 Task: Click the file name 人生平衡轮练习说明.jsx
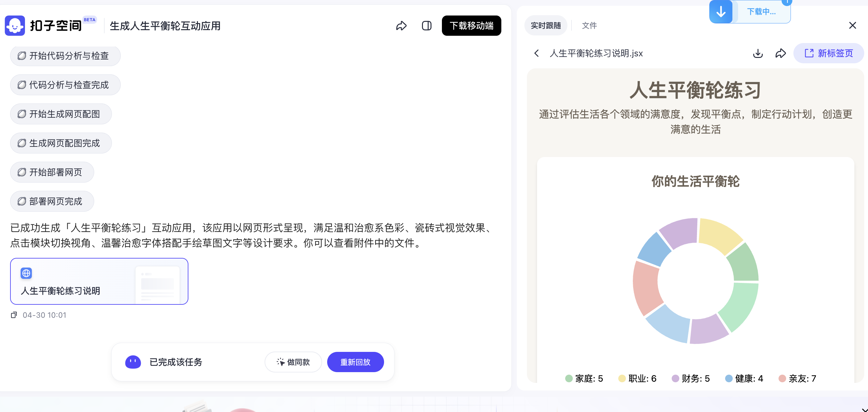click(596, 53)
